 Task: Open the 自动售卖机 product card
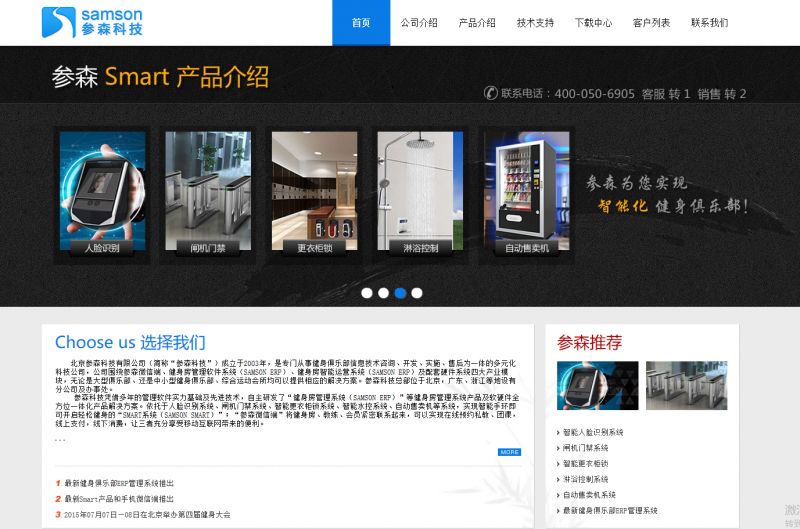[x=527, y=195]
